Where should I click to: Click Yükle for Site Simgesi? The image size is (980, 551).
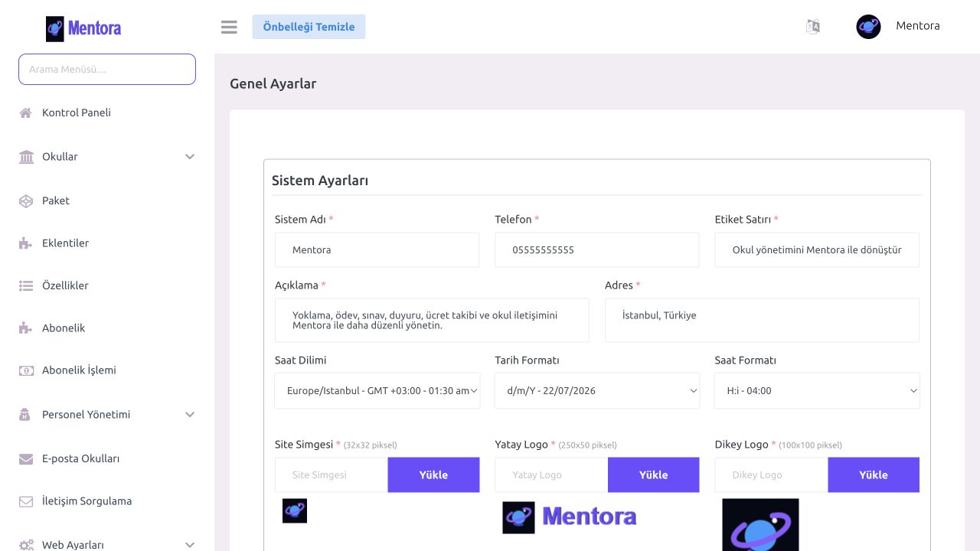433,474
